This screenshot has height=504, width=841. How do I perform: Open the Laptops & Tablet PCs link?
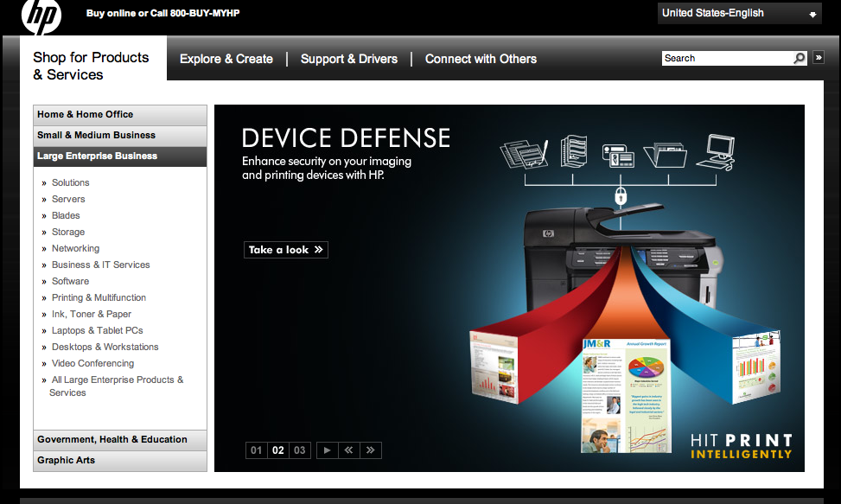click(97, 331)
